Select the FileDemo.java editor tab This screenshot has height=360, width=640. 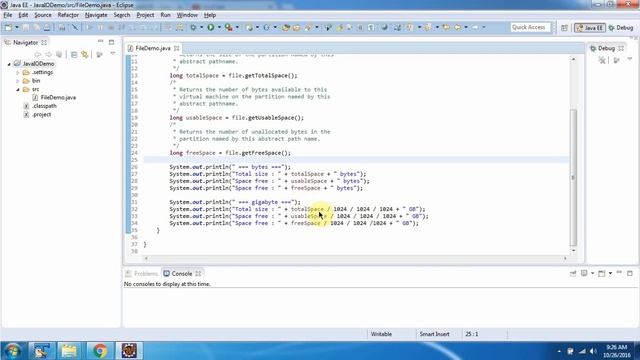point(153,48)
